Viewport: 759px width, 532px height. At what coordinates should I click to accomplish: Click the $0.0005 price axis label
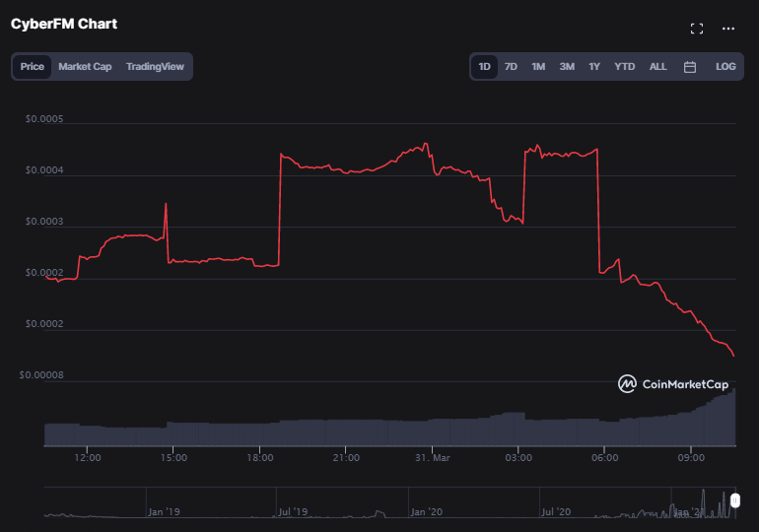click(44, 119)
